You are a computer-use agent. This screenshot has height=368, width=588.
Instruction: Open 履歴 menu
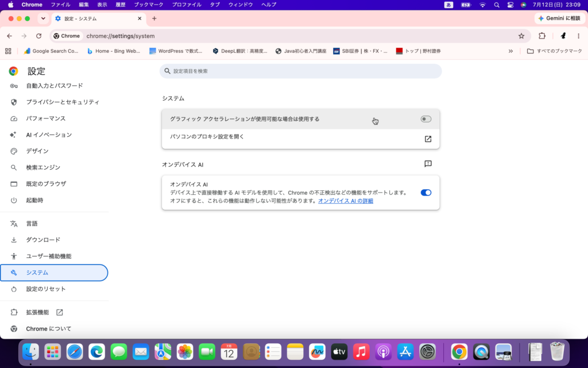tap(121, 5)
